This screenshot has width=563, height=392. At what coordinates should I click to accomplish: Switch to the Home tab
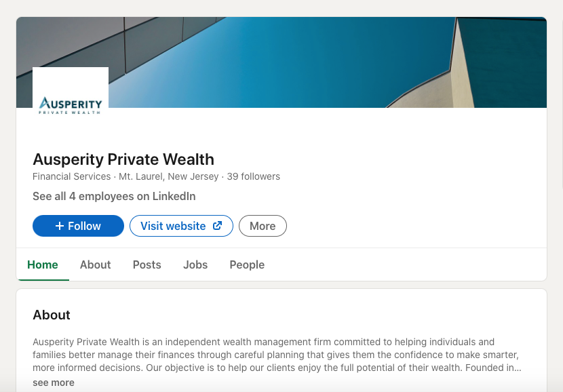coord(43,264)
